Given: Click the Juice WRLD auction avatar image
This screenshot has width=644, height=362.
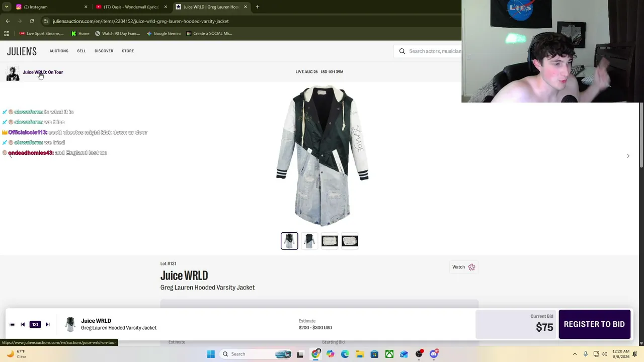Looking at the screenshot, I should pyautogui.click(x=13, y=73).
